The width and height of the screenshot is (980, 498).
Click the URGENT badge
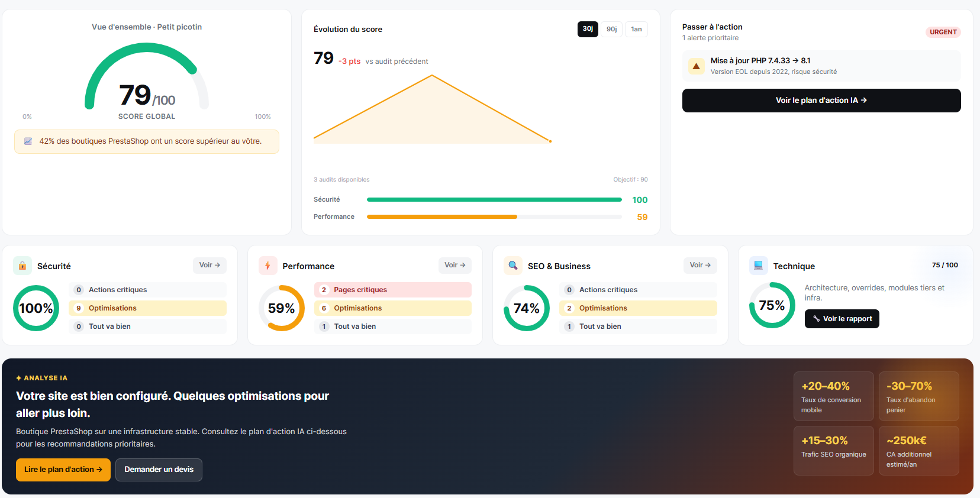coord(943,32)
